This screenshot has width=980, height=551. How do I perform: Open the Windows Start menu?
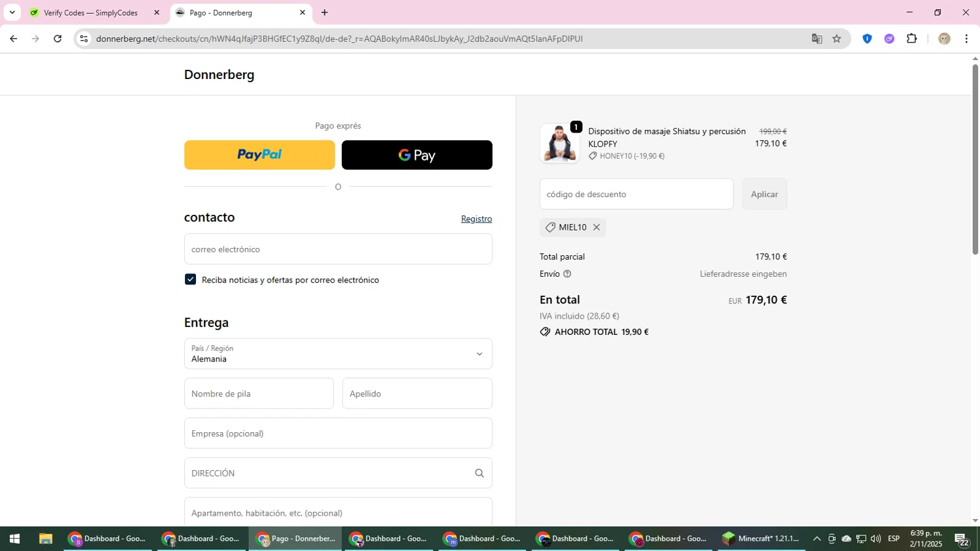pos(14,539)
